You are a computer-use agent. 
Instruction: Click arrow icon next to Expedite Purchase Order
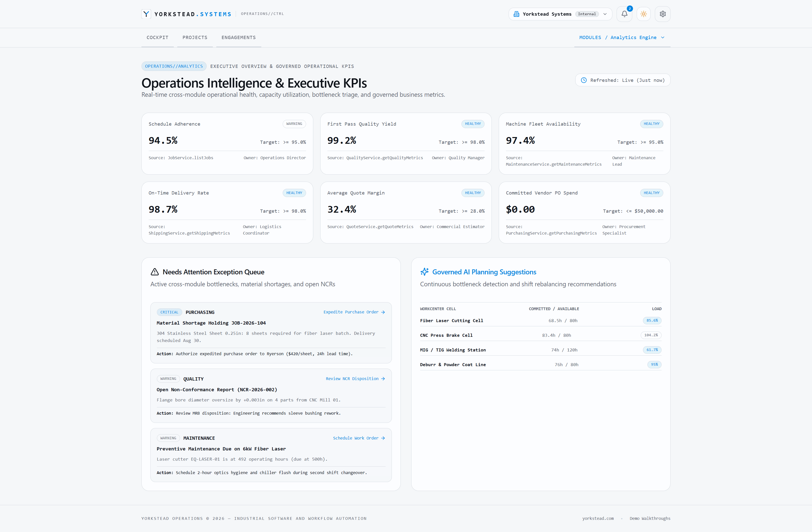click(x=383, y=312)
